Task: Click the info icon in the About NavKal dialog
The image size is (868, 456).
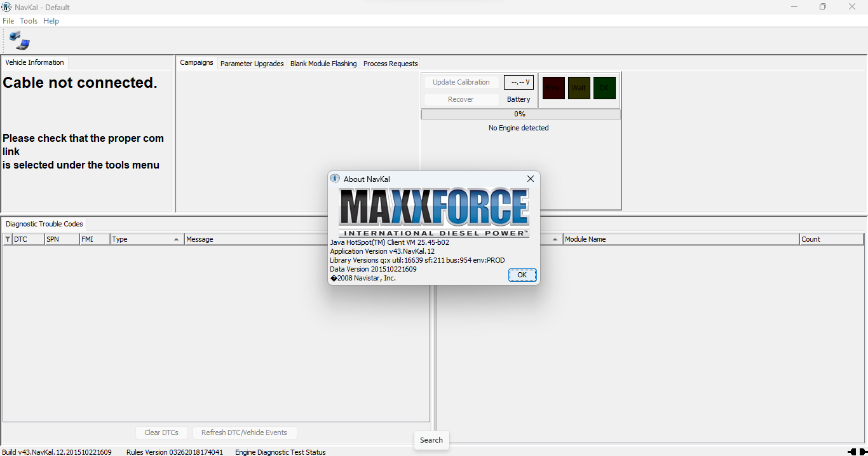Action: click(336, 179)
